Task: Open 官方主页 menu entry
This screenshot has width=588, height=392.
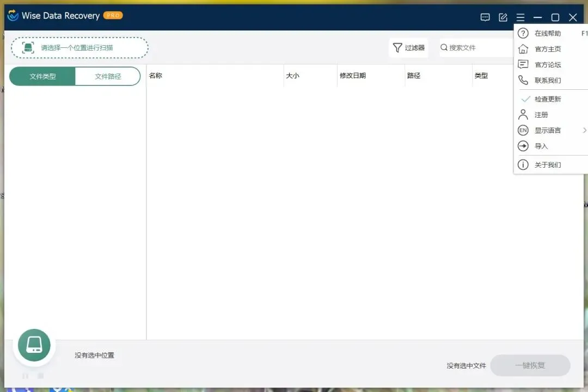Action: tap(550, 49)
